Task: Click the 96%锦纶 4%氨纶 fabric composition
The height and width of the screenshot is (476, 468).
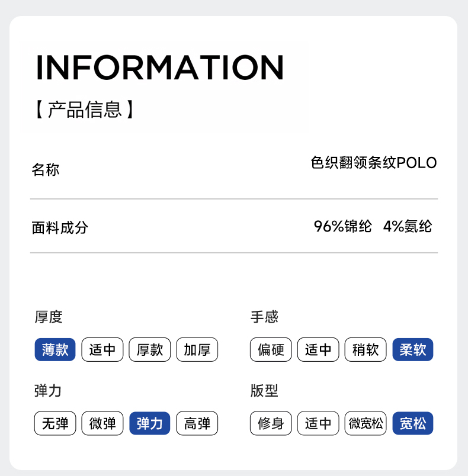Action: 373,226
